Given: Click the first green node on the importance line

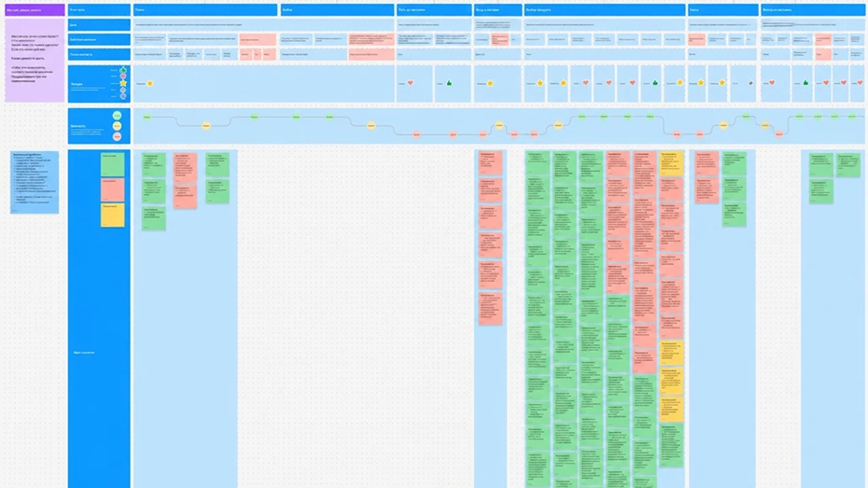Looking at the screenshot, I should point(147,117).
